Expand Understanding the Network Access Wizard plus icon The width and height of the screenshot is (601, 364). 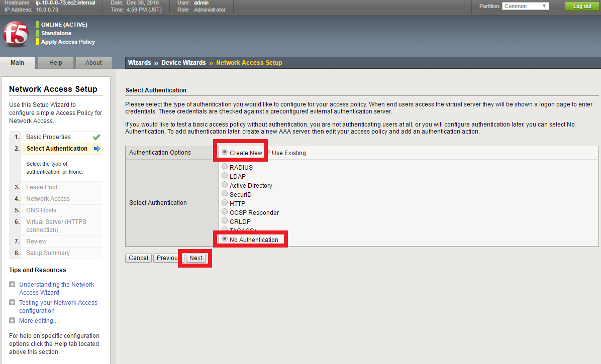(12, 284)
